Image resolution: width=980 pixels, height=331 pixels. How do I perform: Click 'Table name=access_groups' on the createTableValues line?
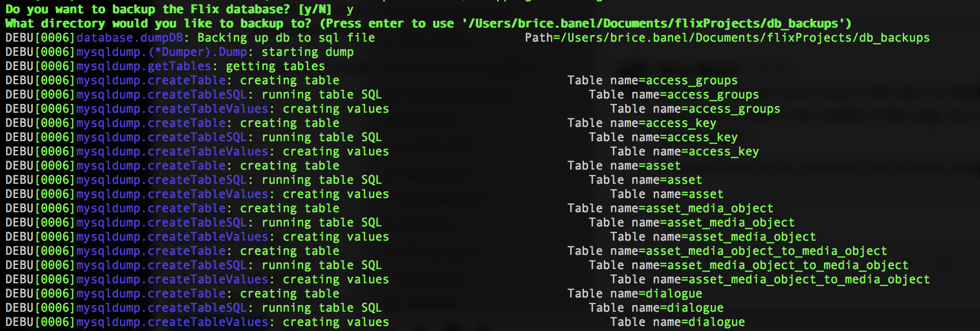coord(695,109)
